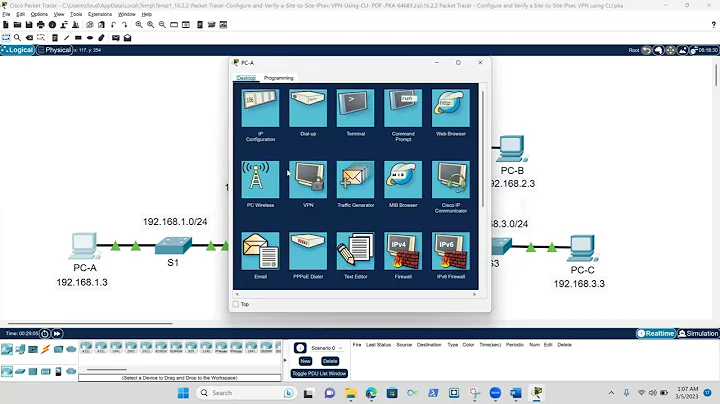Click the Delete scenario button
720x404 pixels.
pyautogui.click(x=330, y=361)
